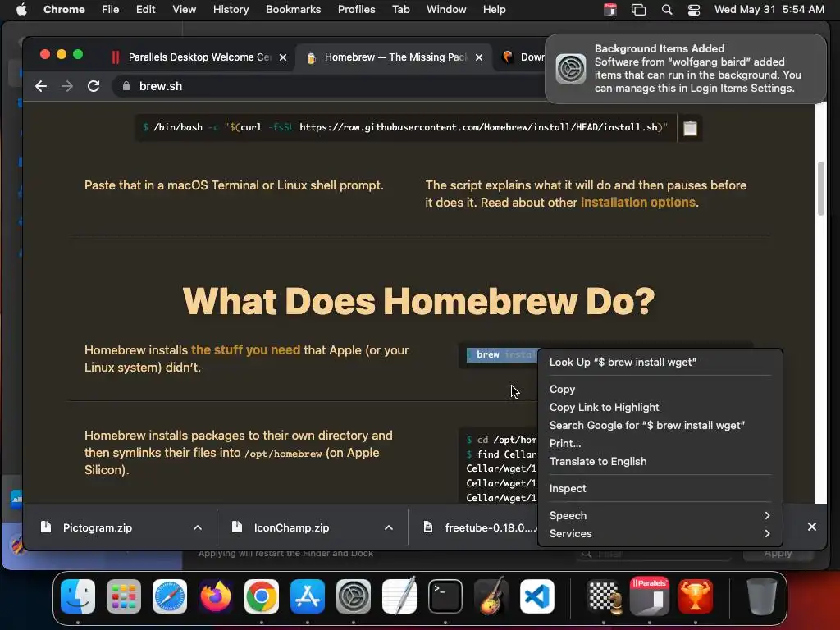Click the What Does Homebrew Do? heading
The image size is (840, 630).
418,300
